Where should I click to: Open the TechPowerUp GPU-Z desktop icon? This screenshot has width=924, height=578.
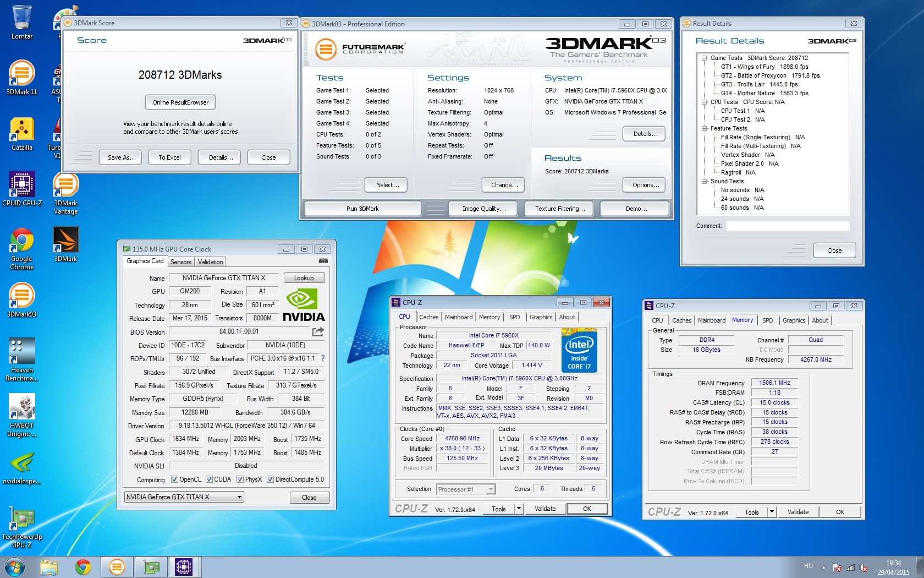point(22,528)
